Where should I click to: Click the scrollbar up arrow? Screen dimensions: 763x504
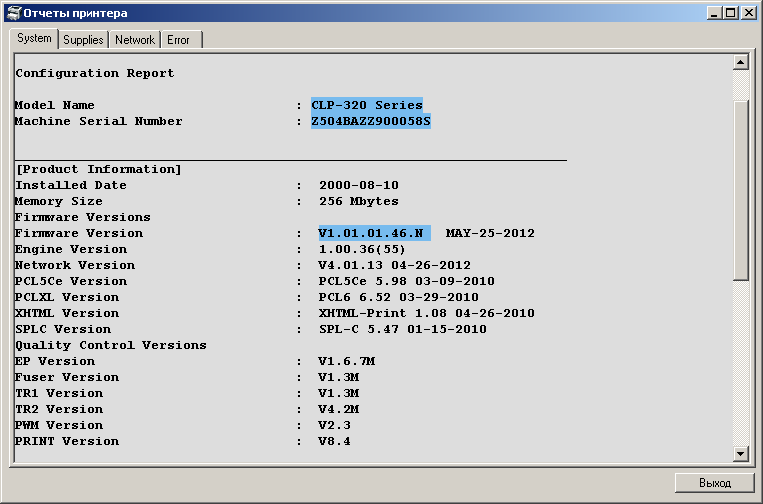click(x=741, y=63)
